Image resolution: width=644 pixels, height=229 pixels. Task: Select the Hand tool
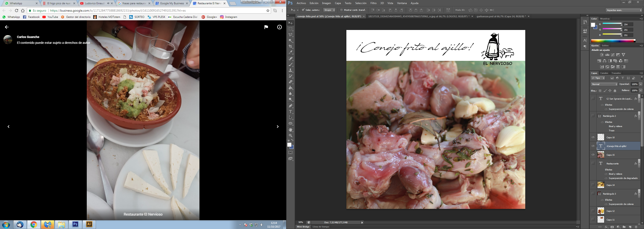290,130
